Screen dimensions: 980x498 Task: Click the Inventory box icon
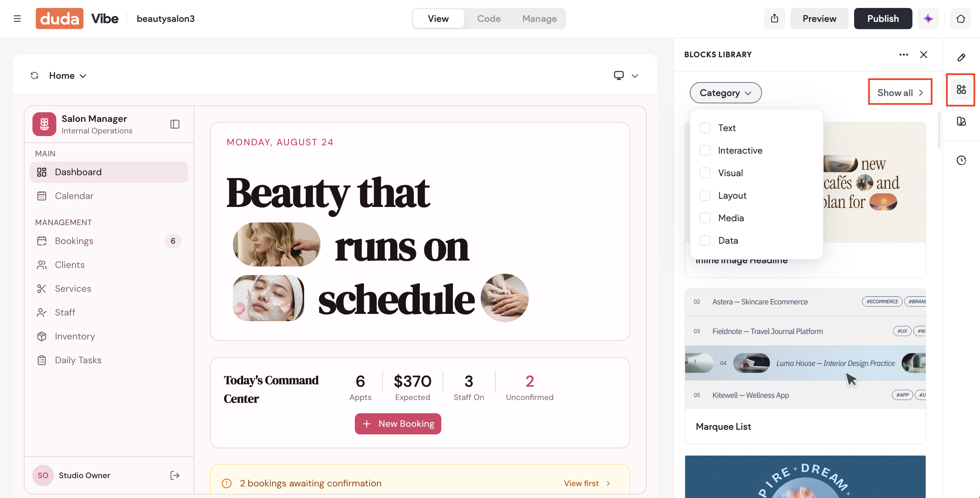[x=42, y=336]
